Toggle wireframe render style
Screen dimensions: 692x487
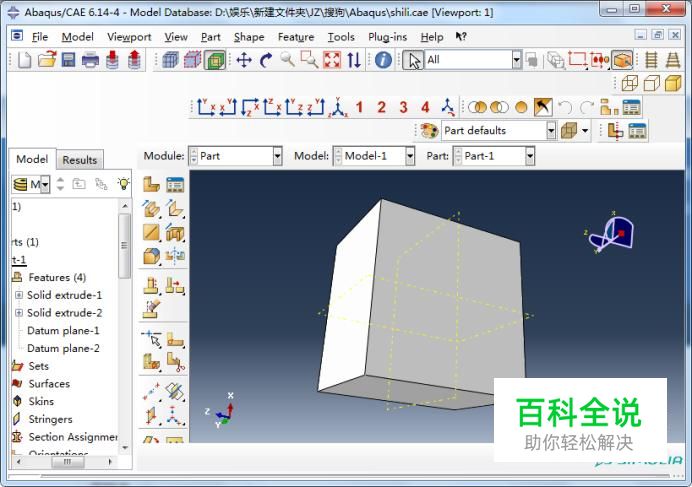[x=630, y=83]
